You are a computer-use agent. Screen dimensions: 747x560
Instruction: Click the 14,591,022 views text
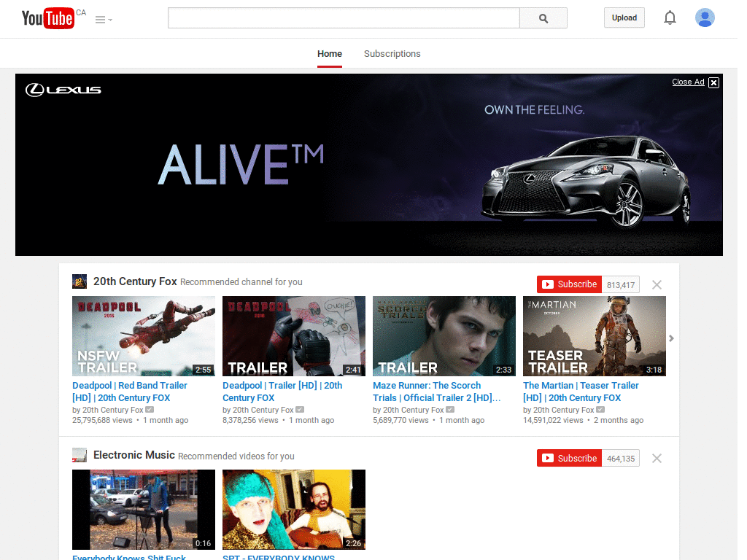pyautogui.click(x=553, y=421)
